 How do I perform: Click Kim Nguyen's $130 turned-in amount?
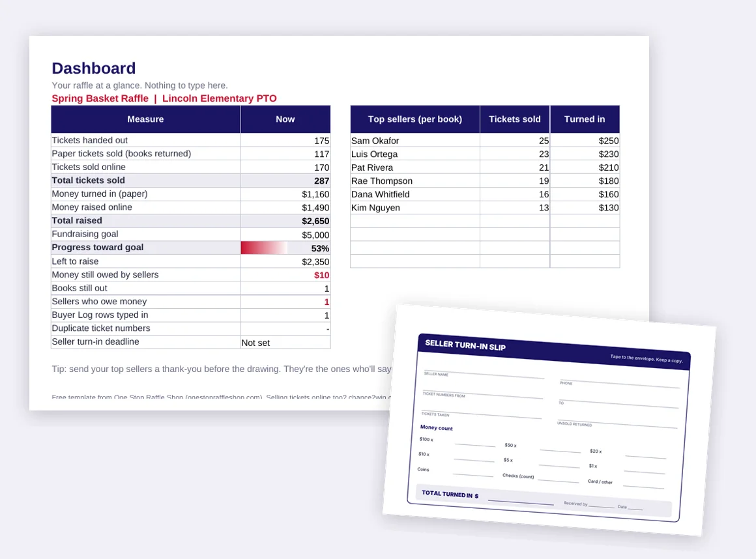tap(609, 208)
